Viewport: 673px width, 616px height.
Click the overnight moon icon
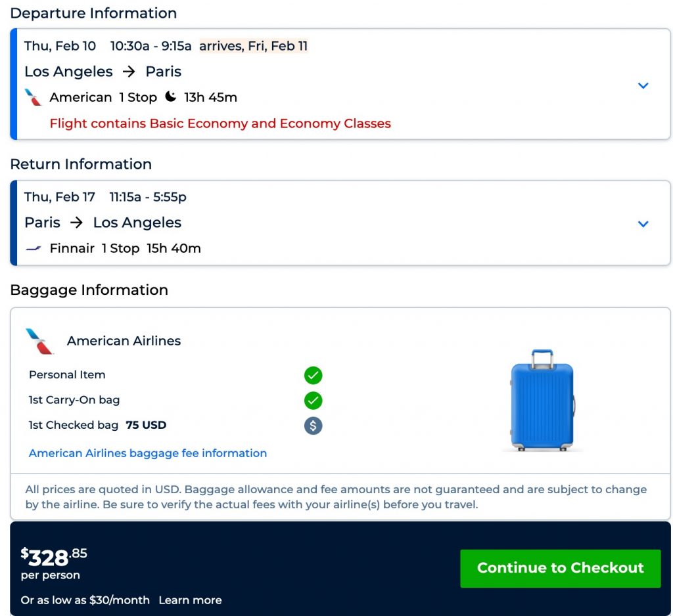coord(171,97)
